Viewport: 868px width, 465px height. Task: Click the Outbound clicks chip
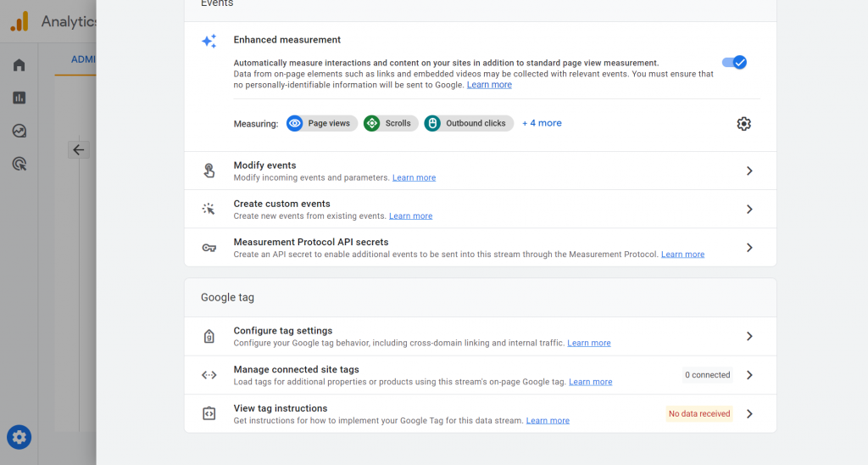click(x=468, y=123)
